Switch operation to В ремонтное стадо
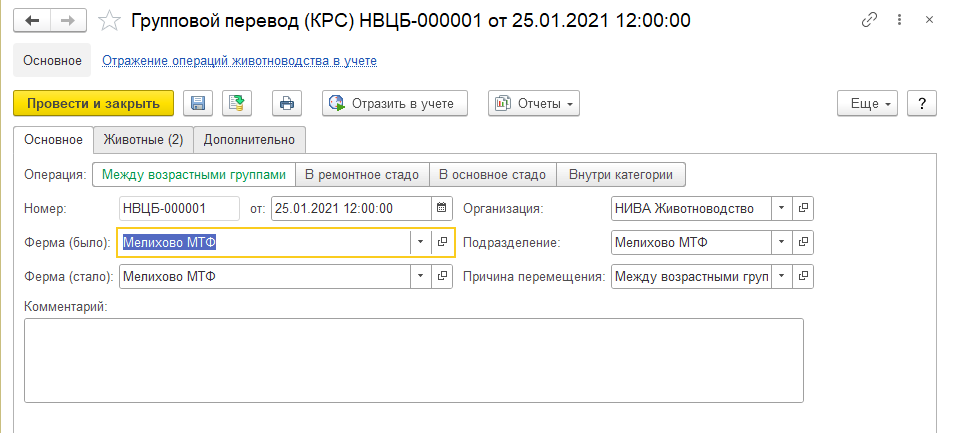Screen dimensions: 956x433 361,175
